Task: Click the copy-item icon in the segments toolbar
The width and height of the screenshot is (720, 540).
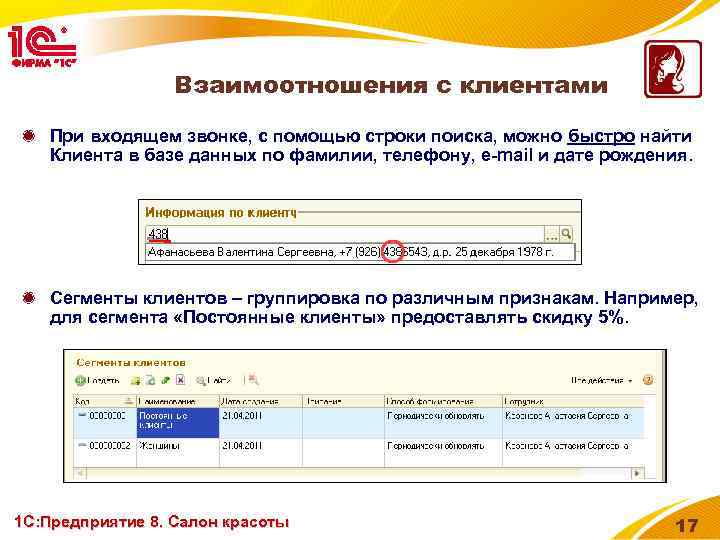Action: click(150, 380)
